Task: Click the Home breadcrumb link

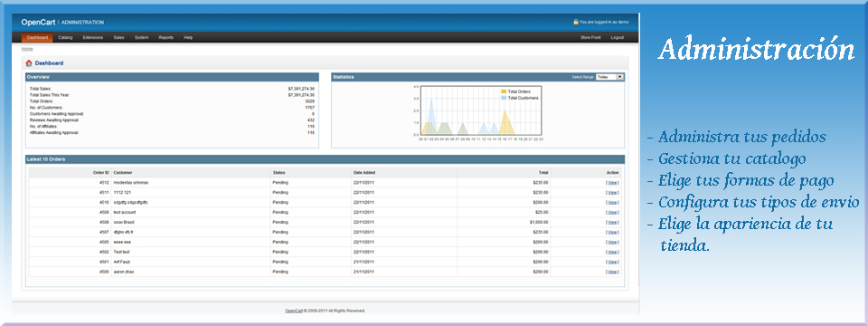Action: coord(27,49)
